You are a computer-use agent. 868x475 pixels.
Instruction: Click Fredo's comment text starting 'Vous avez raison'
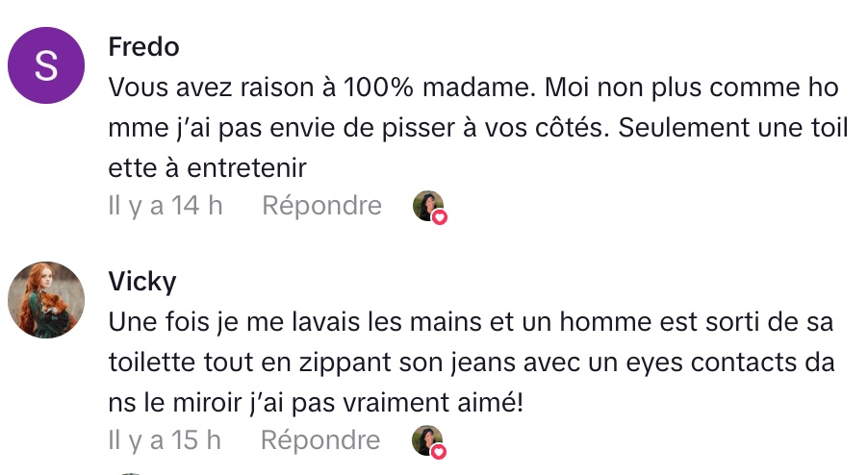pos(289,87)
